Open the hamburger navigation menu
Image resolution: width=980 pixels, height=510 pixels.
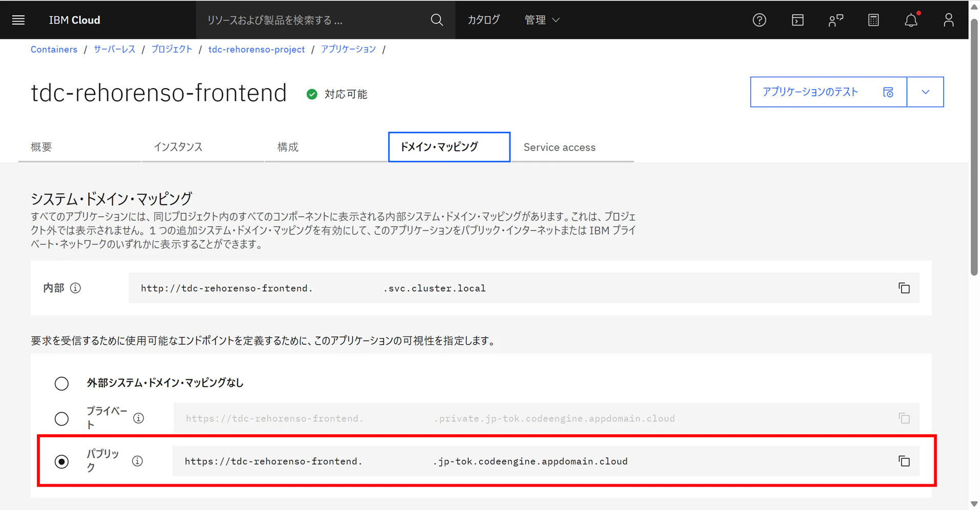click(18, 20)
